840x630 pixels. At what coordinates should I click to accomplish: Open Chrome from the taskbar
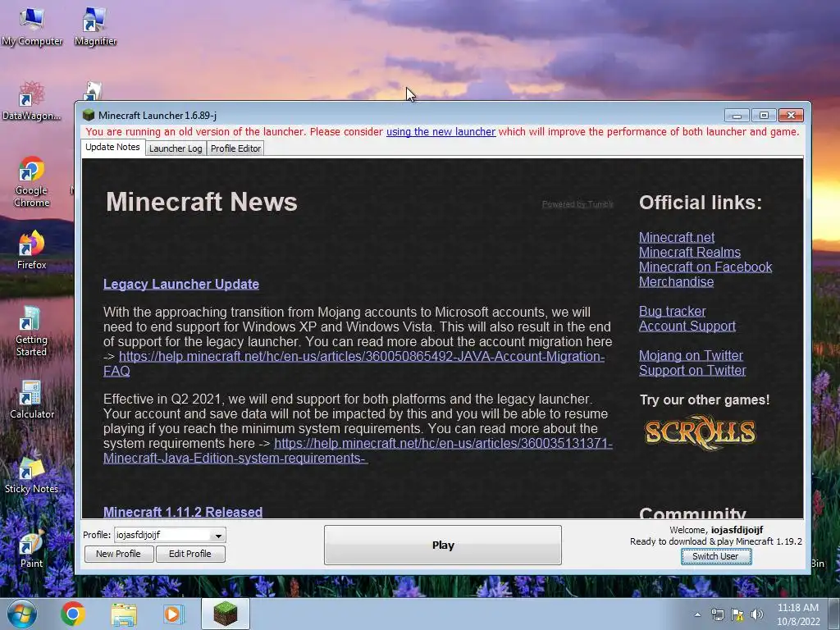(73, 614)
